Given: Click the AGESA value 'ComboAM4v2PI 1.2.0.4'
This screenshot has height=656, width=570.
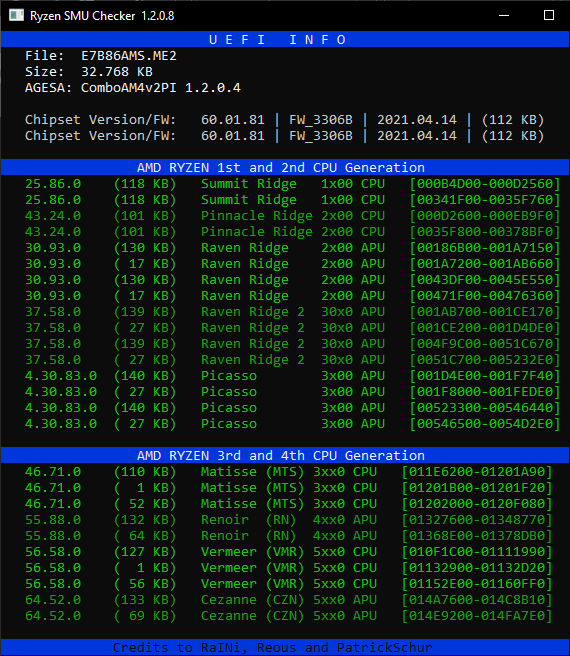Looking at the screenshot, I should point(161,88).
